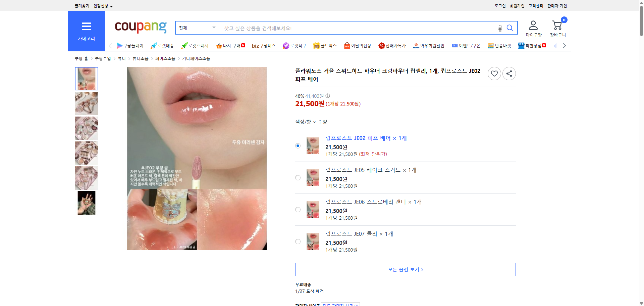Open the 전체 search category dropdown

(x=197, y=28)
